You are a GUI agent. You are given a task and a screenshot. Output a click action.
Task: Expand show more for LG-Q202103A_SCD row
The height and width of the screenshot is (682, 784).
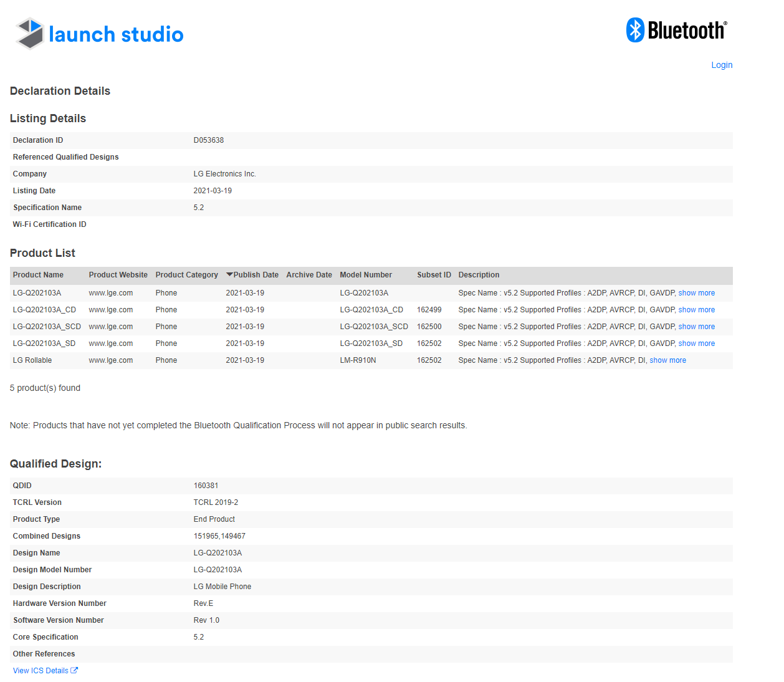[697, 327]
